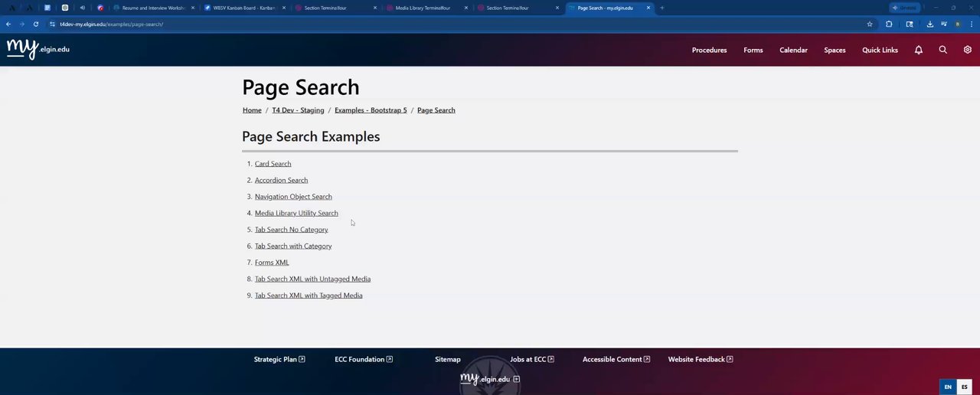The image size is (980, 395).
Task: Click the browser address bar URL
Action: 112,24
